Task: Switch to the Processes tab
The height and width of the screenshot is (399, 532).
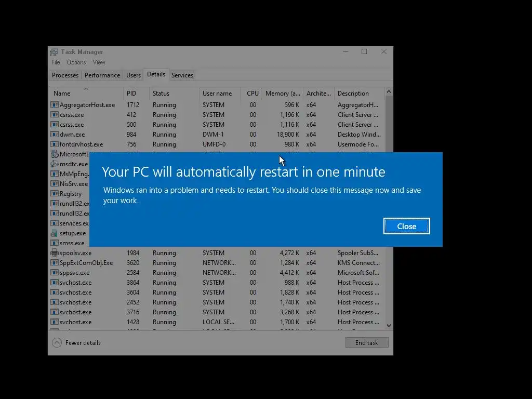Action: tap(65, 75)
